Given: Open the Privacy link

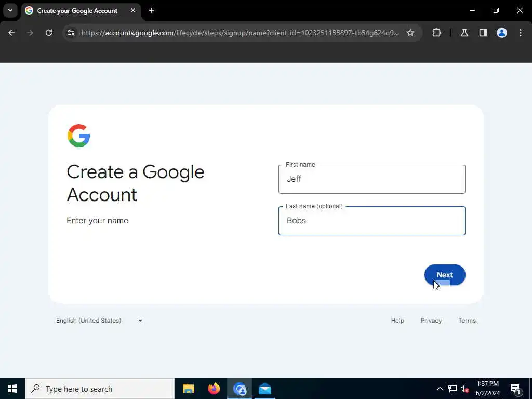Looking at the screenshot, I should click(431, 320).
